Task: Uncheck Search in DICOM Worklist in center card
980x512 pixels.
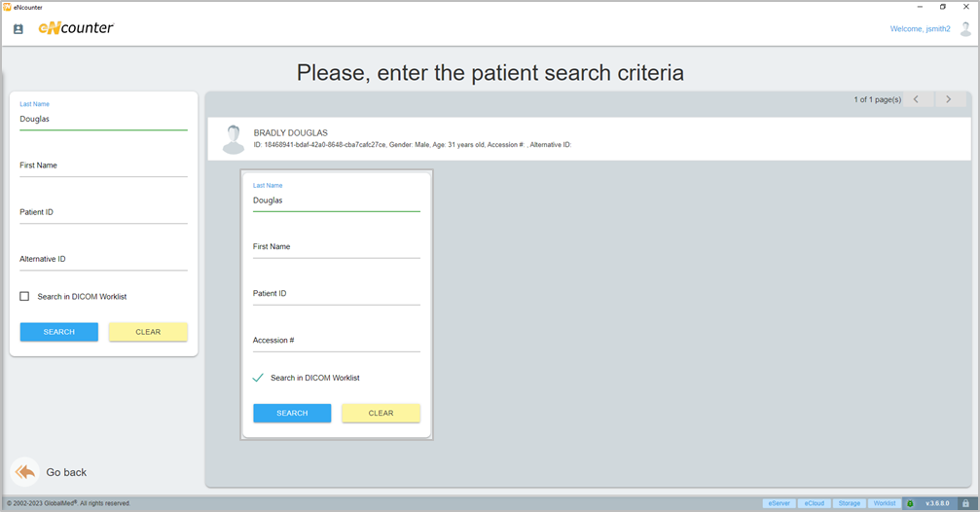Action: point(258,378)
